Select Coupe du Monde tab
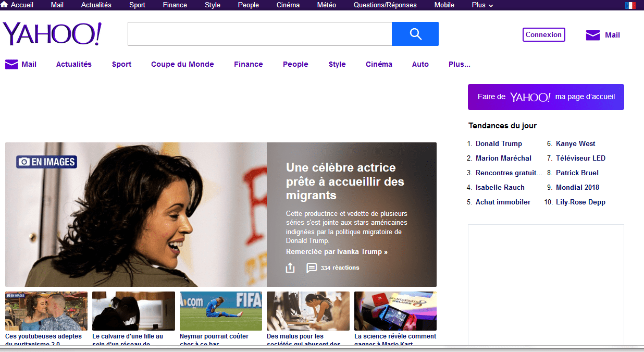 (182, 64)
